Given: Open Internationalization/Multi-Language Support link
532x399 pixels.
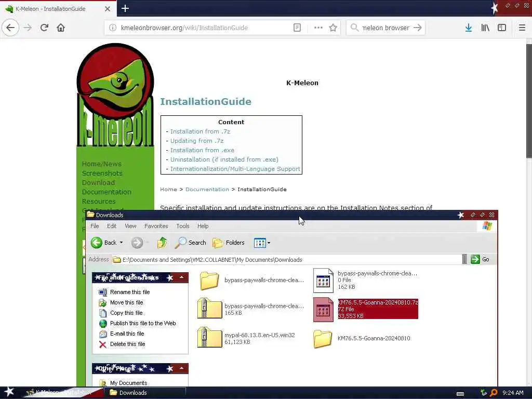Looking at the screenshot, I should [235, 169].
